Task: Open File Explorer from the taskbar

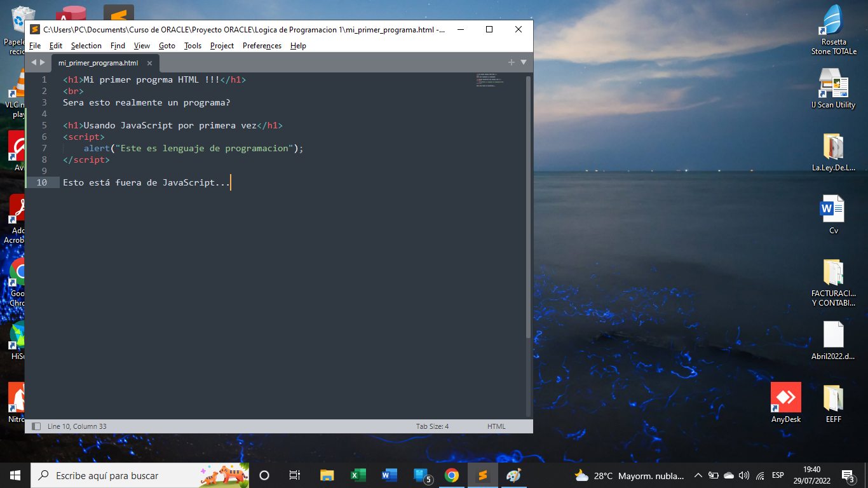Action: [x=327, y=475]
